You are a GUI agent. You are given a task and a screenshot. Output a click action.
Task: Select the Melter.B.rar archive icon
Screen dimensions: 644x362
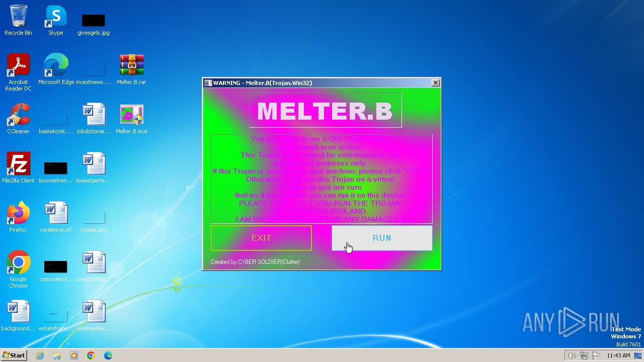coord(131,69)
